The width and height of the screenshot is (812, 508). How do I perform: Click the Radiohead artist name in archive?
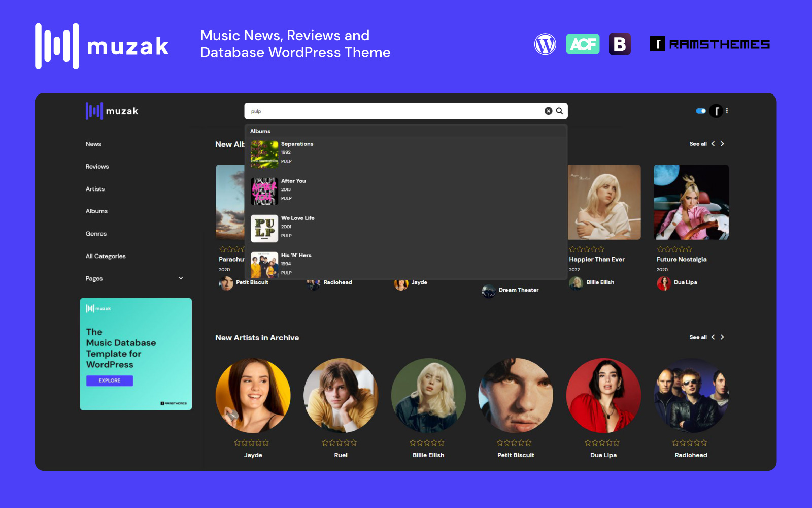691,455
